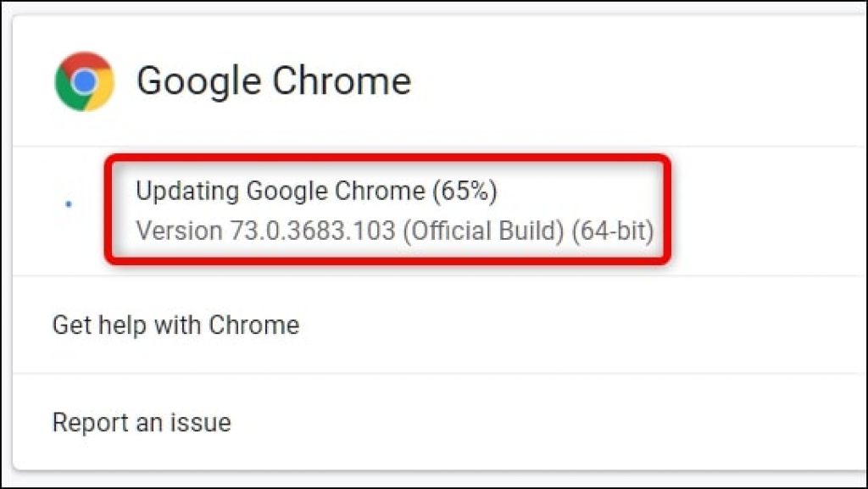Click the Google Chrome logo icon

pos(85,81)
